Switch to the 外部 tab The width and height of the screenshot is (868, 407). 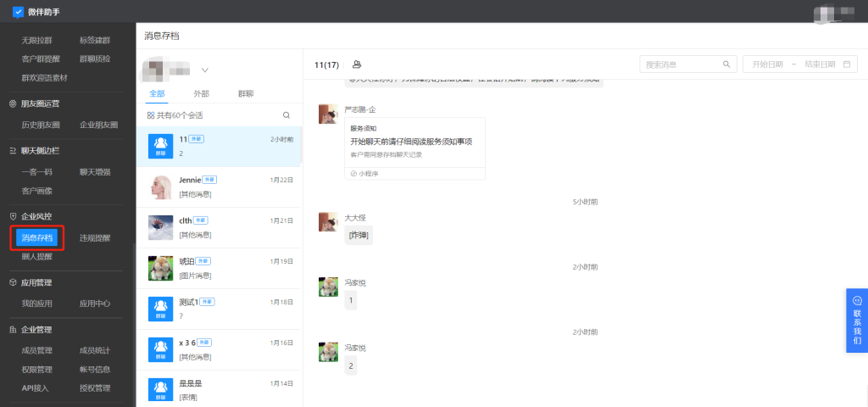[x=202, y=93]
